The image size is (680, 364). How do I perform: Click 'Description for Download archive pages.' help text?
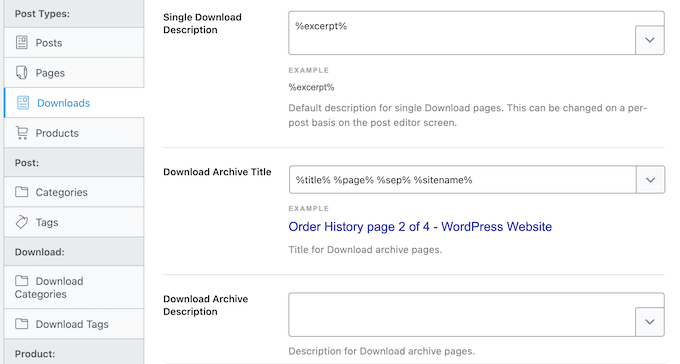(382, 351)
